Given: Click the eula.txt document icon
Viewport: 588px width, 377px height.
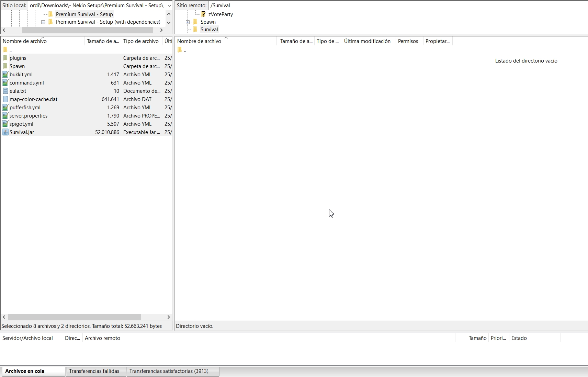Looking at the screenshot, I should click(x=5, y=91).
